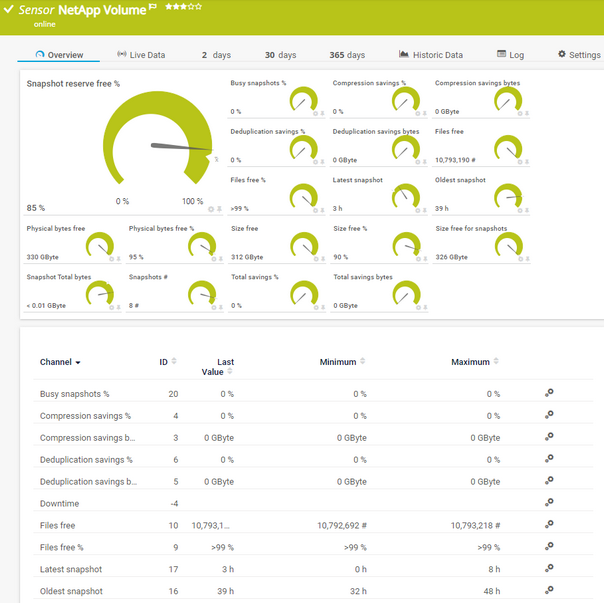Open the Log tab
The height and width of the screenshot is (603, 604).
(x=510, y=55)
